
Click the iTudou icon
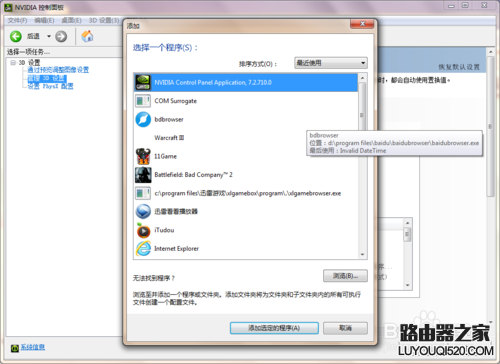point(143,230)
